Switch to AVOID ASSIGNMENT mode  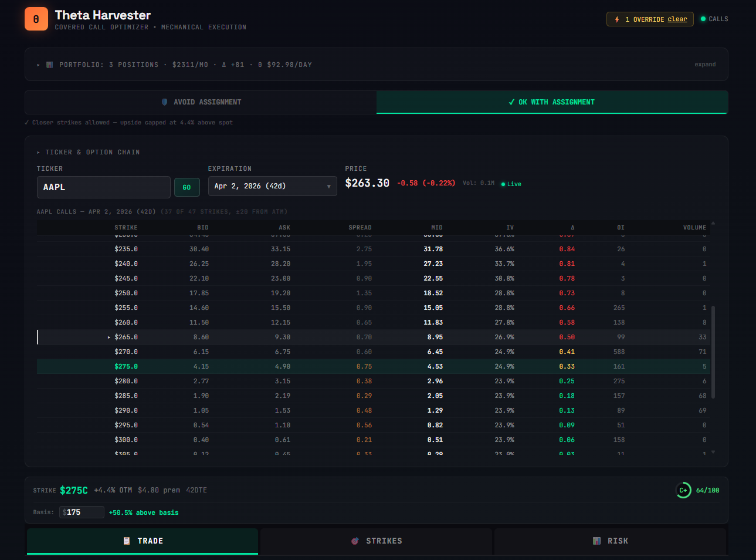coord(199,102)
